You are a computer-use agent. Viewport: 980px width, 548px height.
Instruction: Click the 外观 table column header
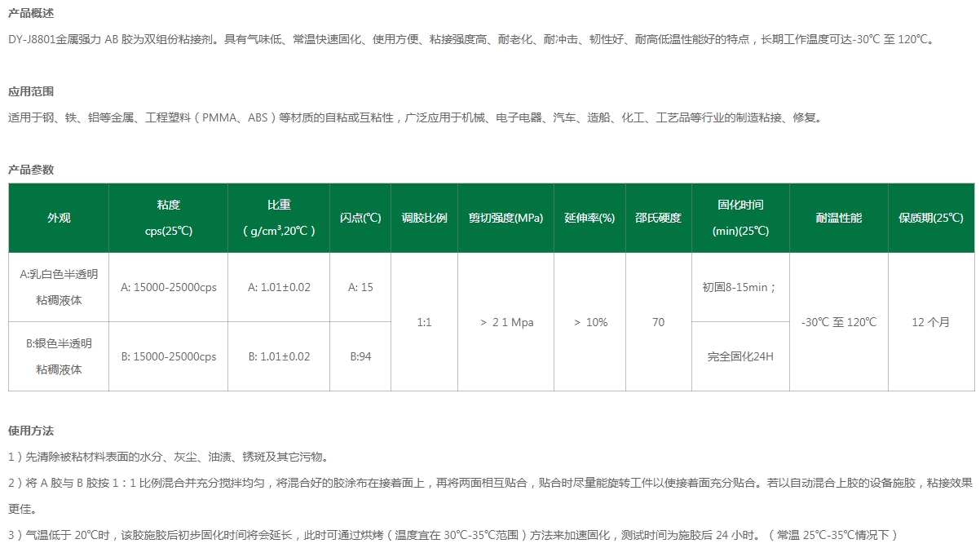pos(59,218)
